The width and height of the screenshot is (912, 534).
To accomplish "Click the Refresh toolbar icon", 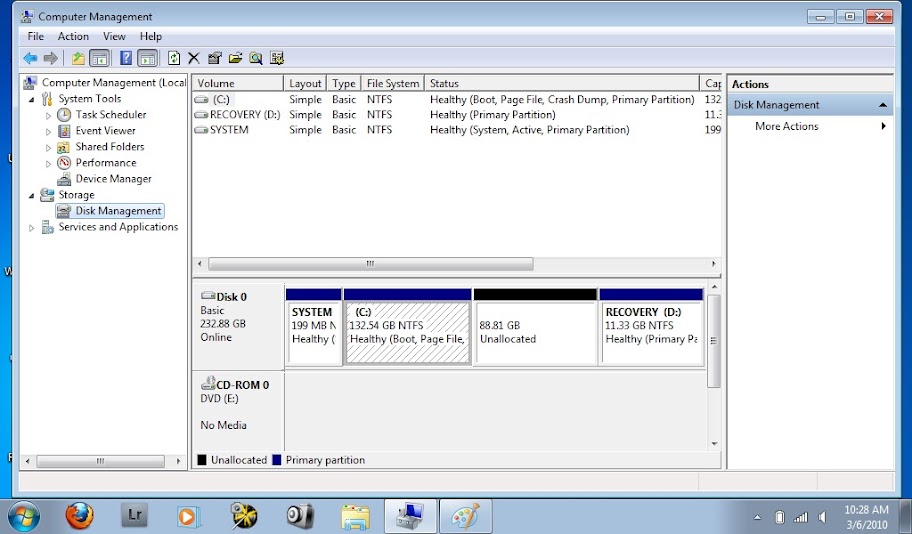I will (x=174, y=58).
